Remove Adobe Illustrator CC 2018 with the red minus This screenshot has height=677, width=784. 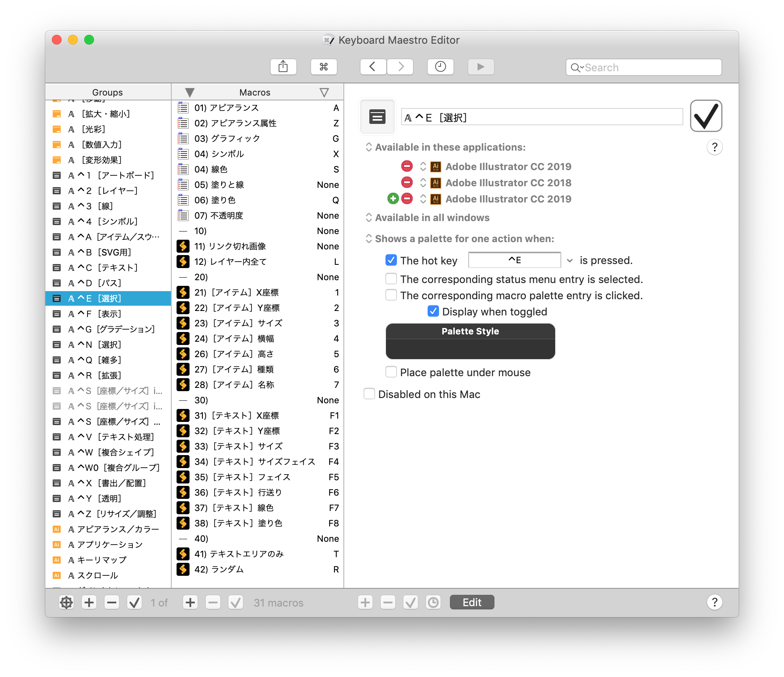[407, 183]
